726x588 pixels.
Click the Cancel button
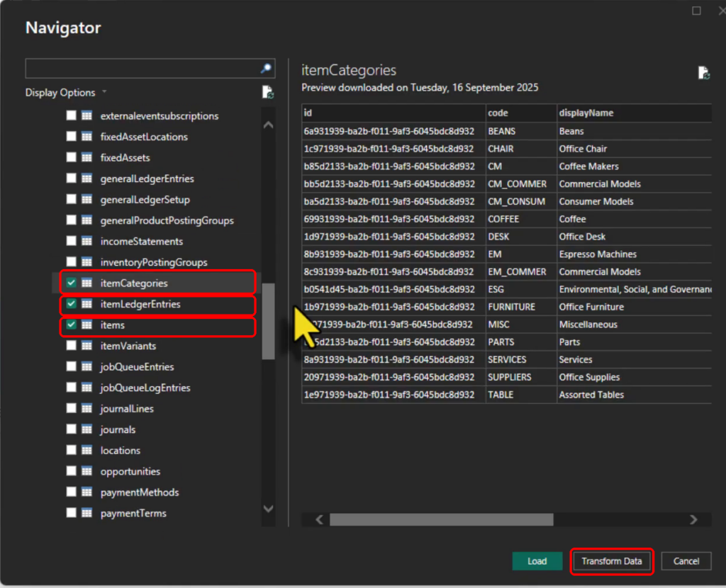pyautogui.click(x=686, y=561)
